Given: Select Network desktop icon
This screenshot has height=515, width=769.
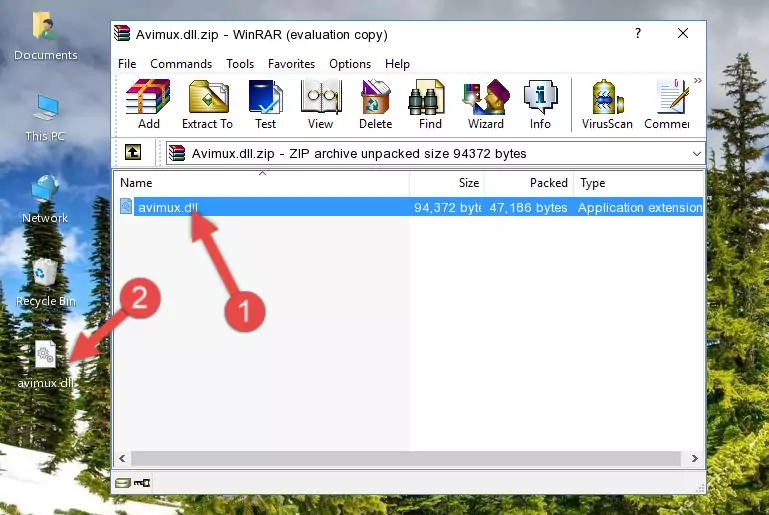Looking at the screenshot, I should [x=45, y=199].
